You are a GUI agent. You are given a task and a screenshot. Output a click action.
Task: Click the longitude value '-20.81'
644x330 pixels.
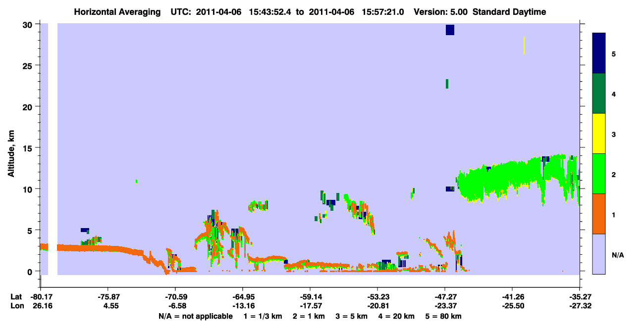coord(377,306)
